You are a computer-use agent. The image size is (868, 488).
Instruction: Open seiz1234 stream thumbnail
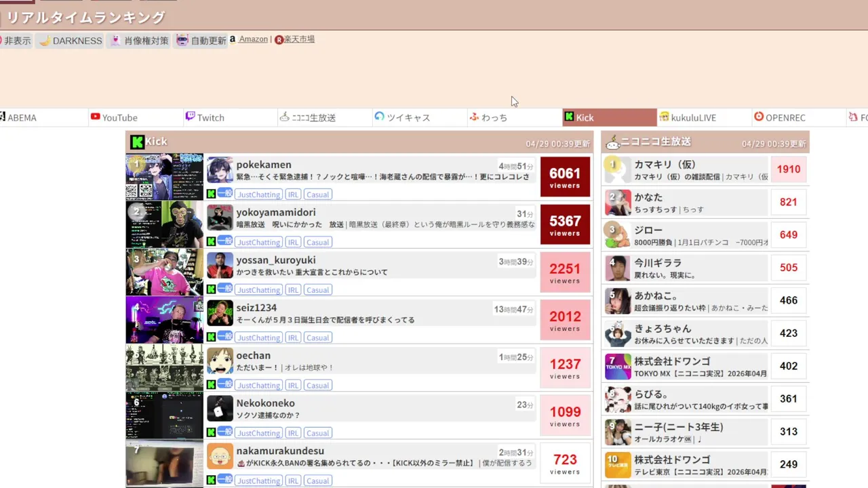click(x=164, y=320)
